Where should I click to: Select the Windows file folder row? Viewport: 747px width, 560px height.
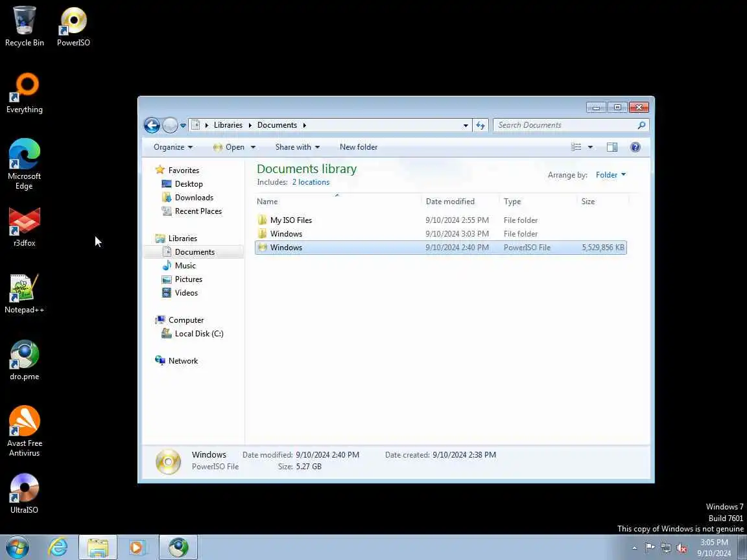tap(441, 234)
